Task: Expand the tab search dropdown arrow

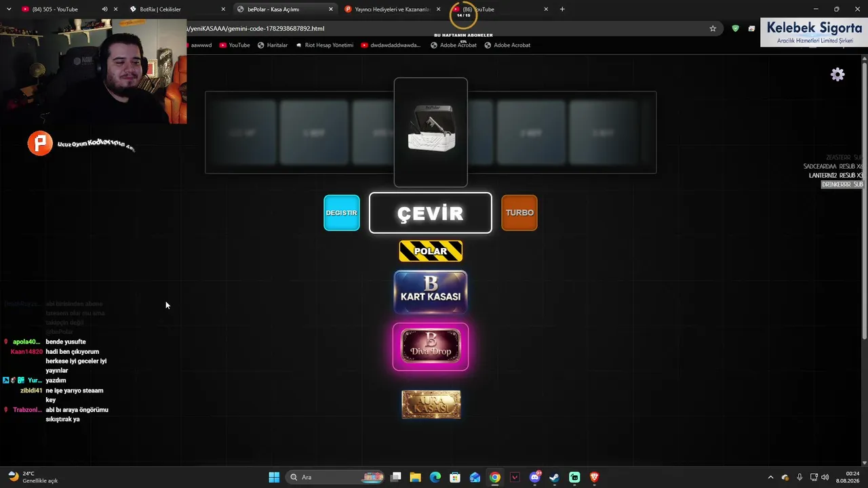Action: click(9, 9)
